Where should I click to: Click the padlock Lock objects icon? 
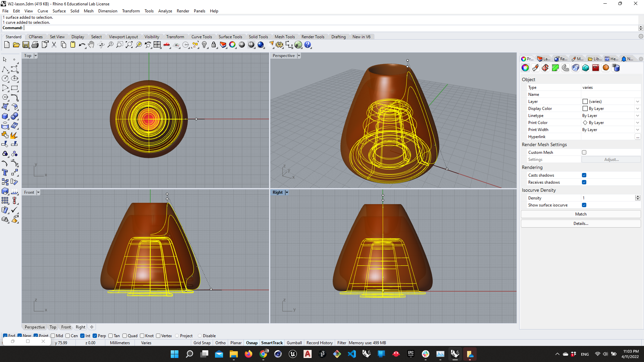click(x=214, y=45)
